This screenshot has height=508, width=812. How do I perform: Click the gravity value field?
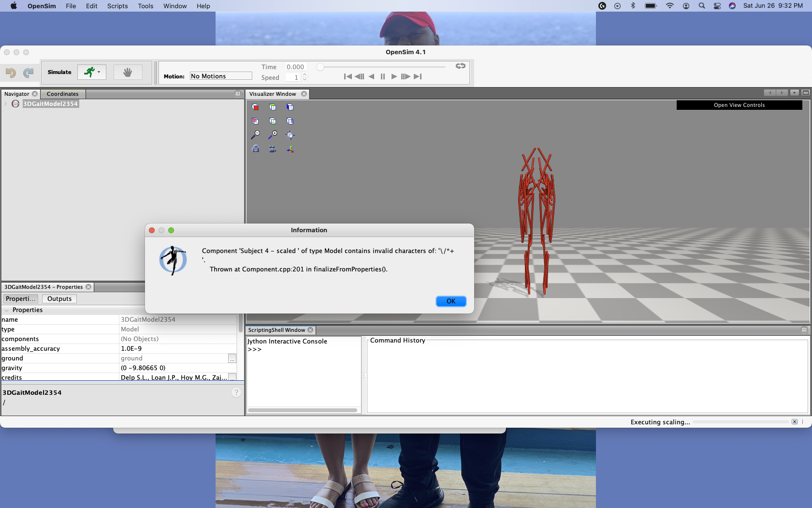tap(178, 368)
